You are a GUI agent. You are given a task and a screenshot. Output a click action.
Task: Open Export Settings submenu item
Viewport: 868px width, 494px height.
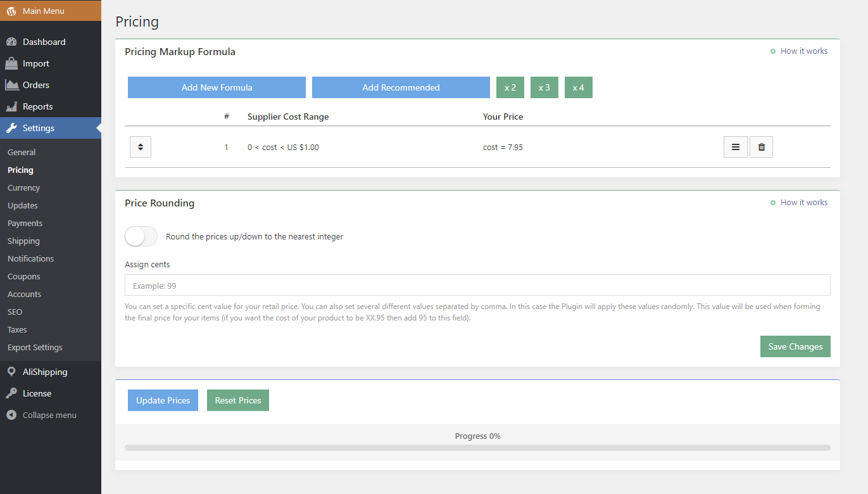pyautogui.click(x=35, y=347)
